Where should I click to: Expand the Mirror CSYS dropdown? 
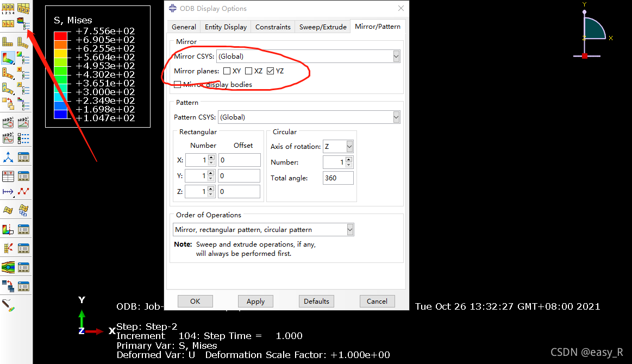(396, 57)
